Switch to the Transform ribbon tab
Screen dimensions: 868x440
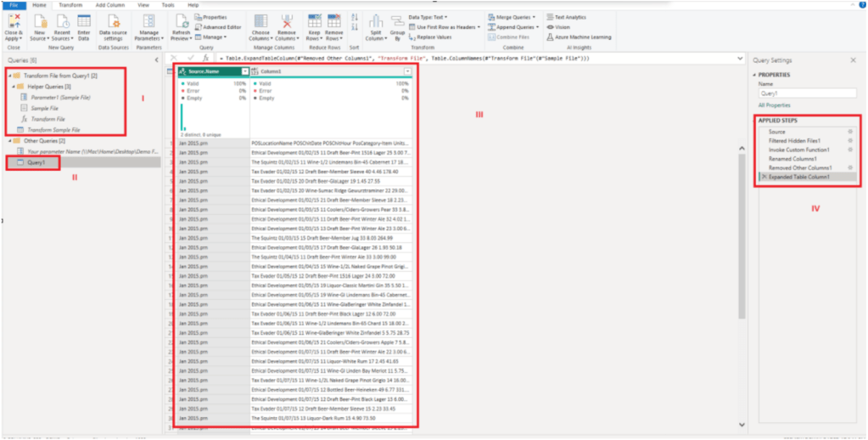pyautogui.click(x=70, y=5)
